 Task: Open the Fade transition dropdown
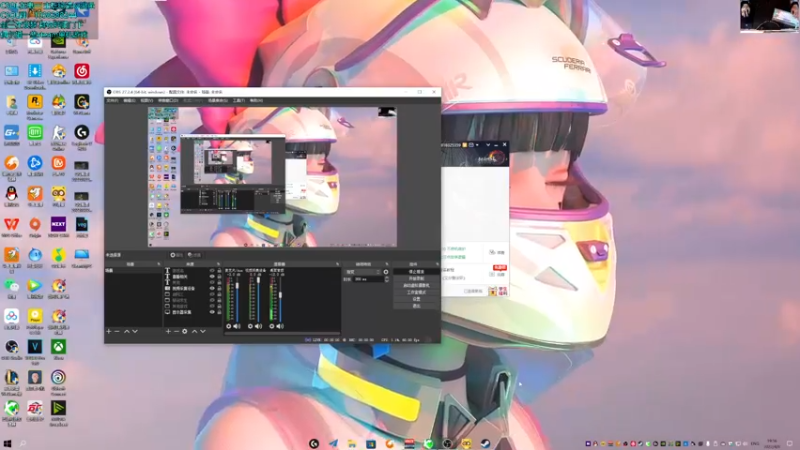363,272
